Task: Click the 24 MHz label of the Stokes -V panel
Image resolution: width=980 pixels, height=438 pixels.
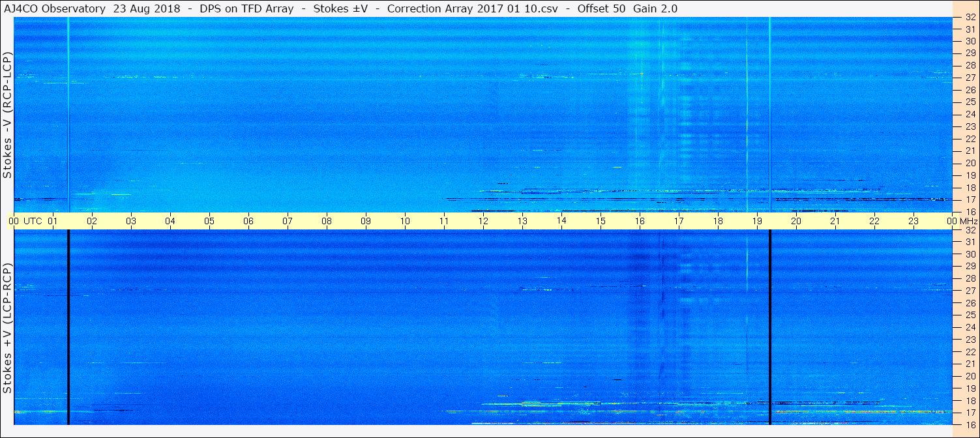Action: 970,114
